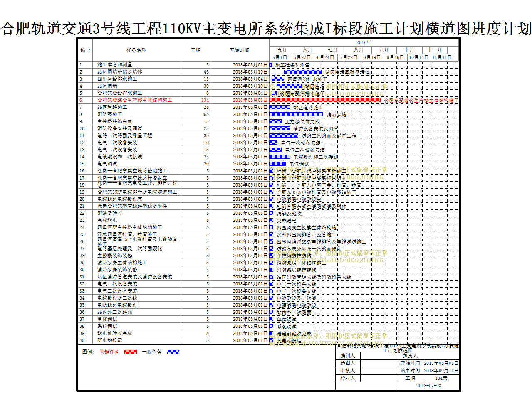Click the 编号 column header

pos(85,50)
